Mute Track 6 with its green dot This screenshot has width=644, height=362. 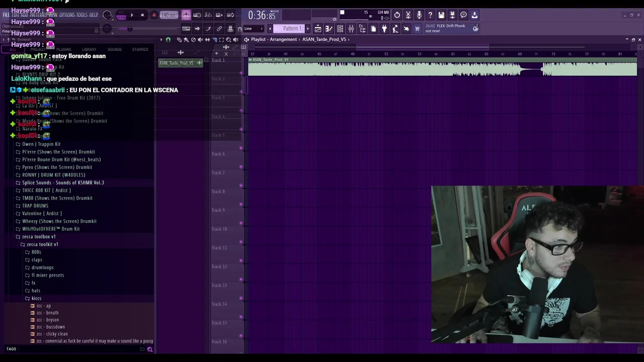[x=241, y=166]
